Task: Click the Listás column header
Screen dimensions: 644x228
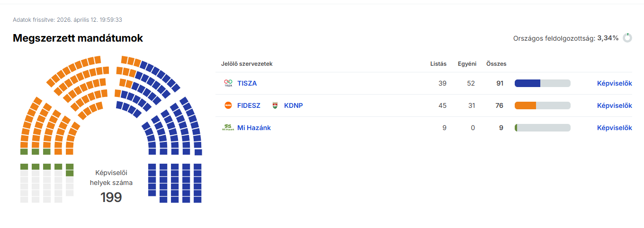Action: [438, 64]
